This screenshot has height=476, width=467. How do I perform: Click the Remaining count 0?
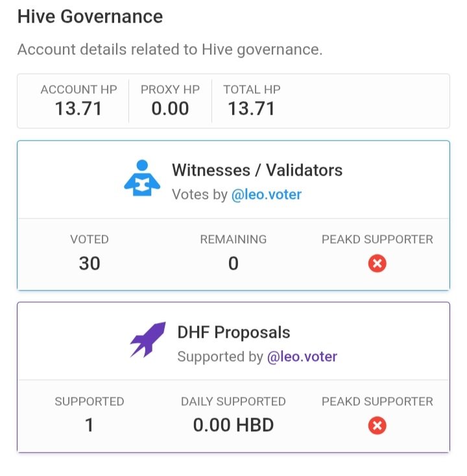233,263
